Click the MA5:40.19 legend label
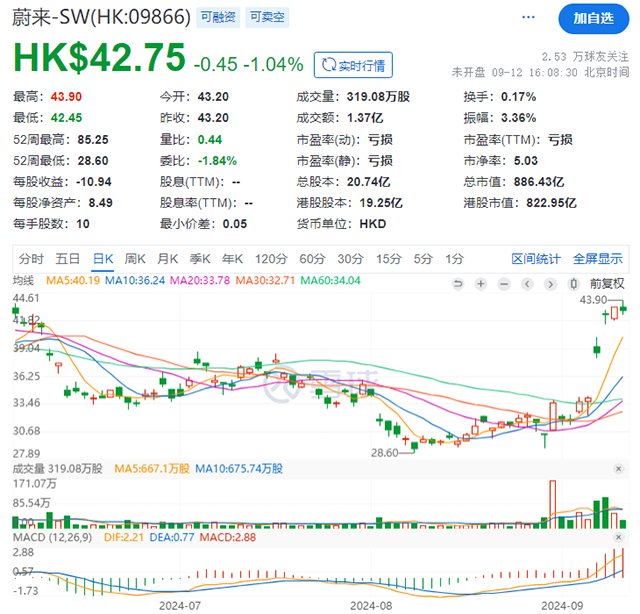Viewport: 640px width, 614px height. 73,280
